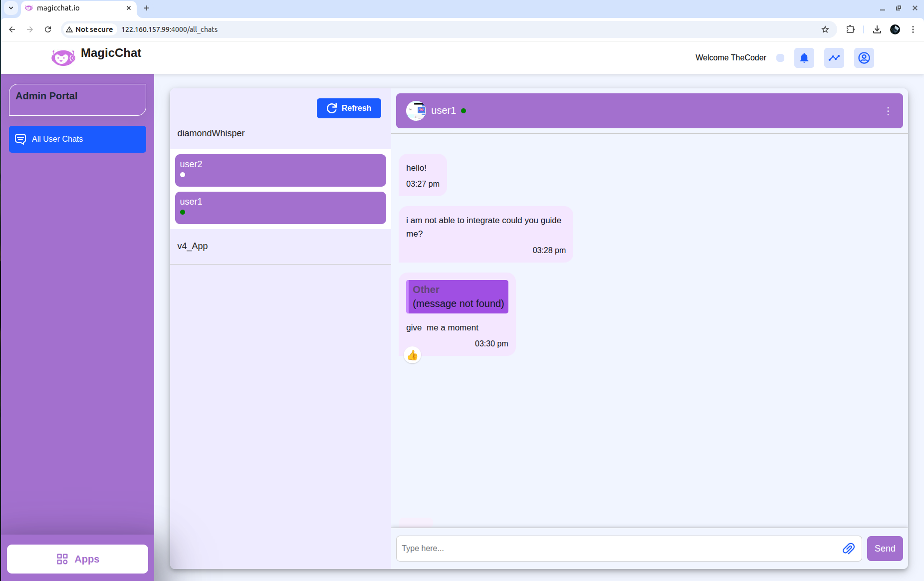Expand the diamondWhisper conversation group
This screenshot has width=924, height=581.
[x=211, y=133]
